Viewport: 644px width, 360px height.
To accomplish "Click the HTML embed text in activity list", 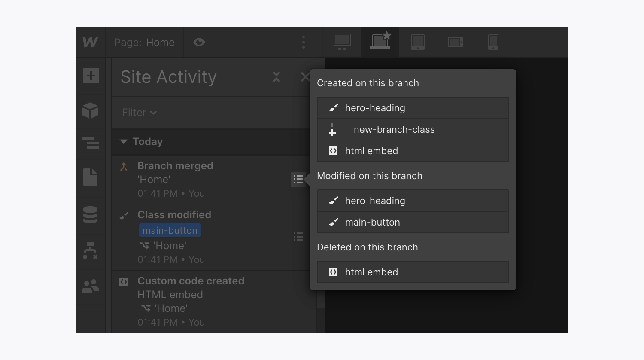I will pos(170,295).
